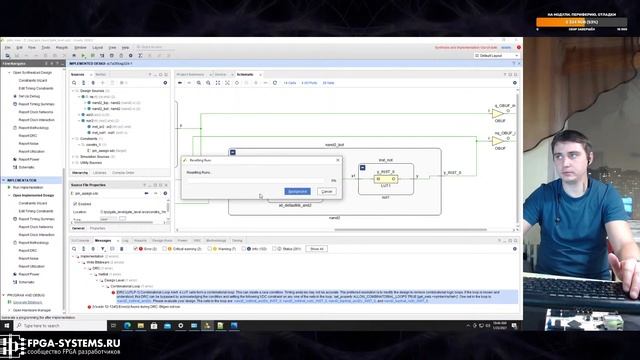This screenshot has height=360, width=640.
Task: Collapse Design Sources tree node
Action: [x=73, y=91]
